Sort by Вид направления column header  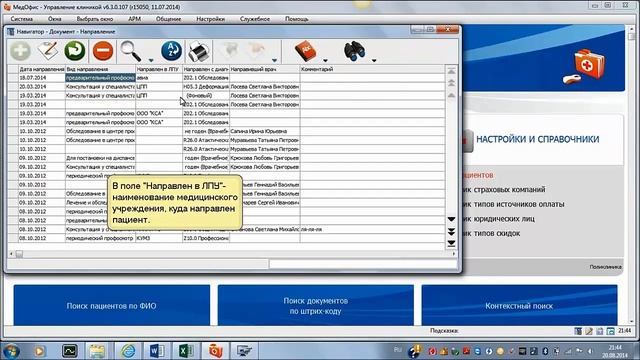click(x=100, y=69)
